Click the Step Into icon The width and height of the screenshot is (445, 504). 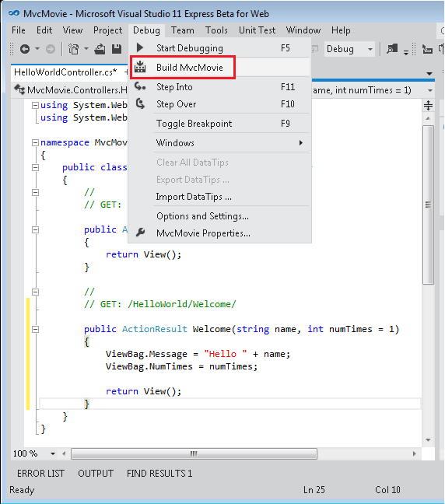click(x=140, y=86)
